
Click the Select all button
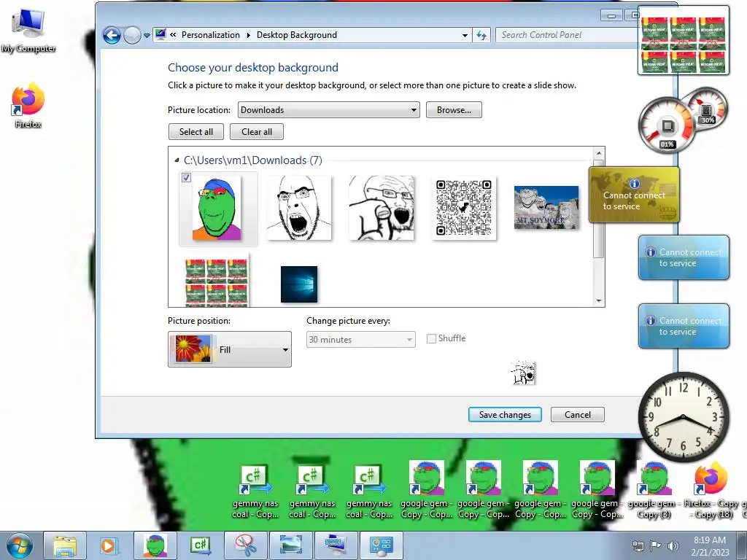click(x=196, y=132)
